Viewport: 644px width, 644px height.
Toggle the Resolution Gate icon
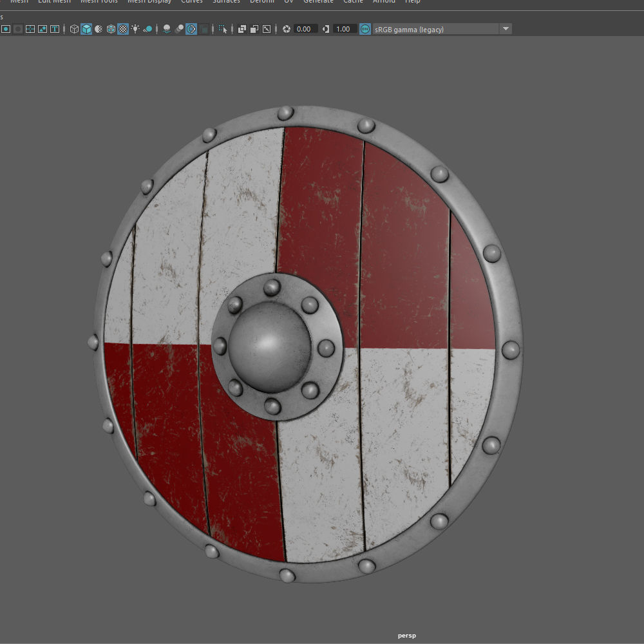[x=6, y=29]
